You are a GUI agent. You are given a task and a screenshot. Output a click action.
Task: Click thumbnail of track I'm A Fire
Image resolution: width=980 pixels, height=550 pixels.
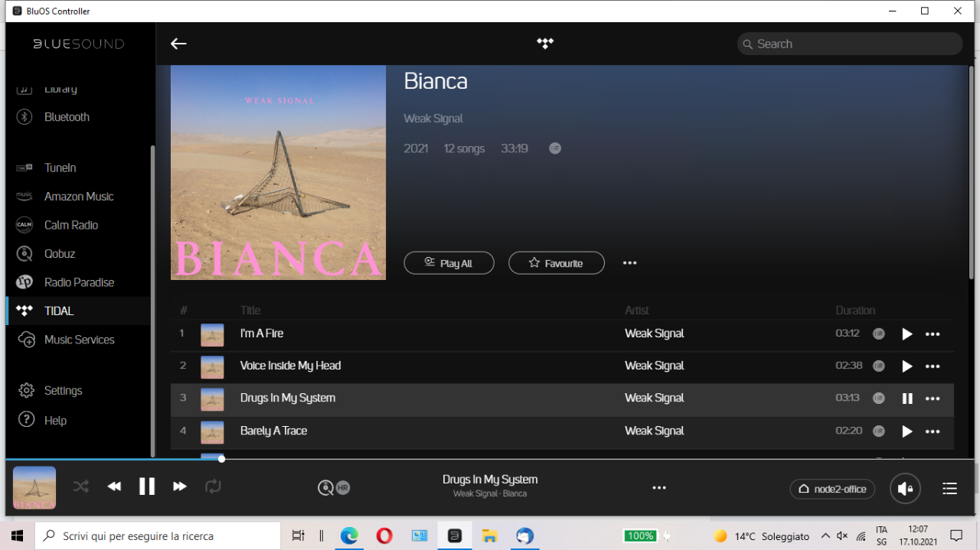point(212,335)
